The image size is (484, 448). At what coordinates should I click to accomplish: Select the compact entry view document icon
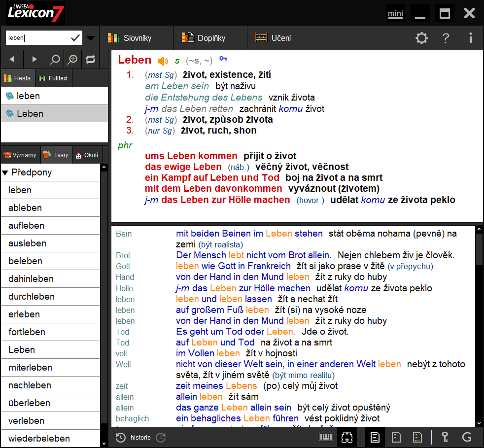[417, 437]
